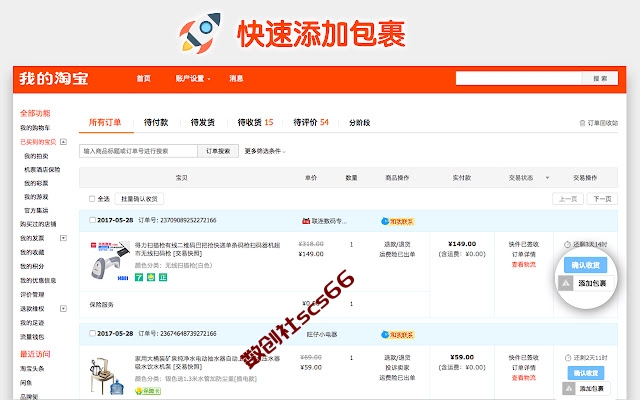The image size is (640, 400).
Task: Open the order recycle bin (订单回收站)
Action: click(598, 123)
